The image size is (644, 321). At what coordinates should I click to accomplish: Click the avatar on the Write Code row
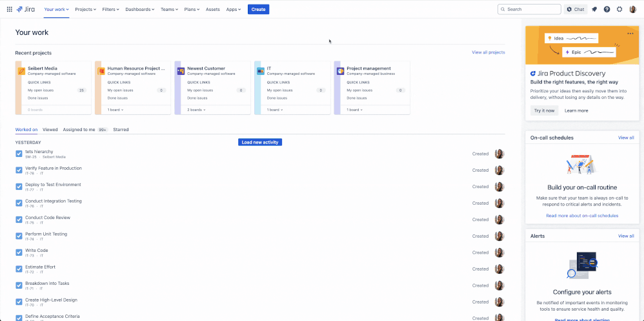(x=499, y=253)
